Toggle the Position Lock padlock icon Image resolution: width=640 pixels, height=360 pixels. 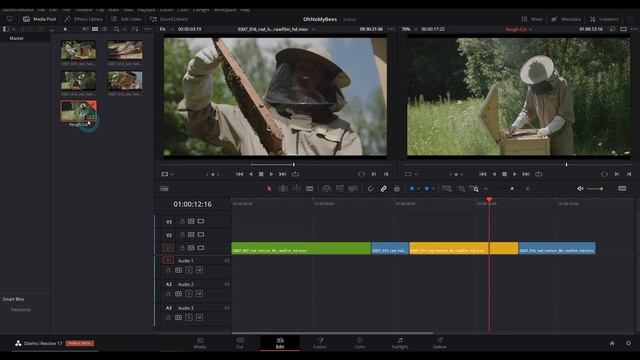(396, 189)
